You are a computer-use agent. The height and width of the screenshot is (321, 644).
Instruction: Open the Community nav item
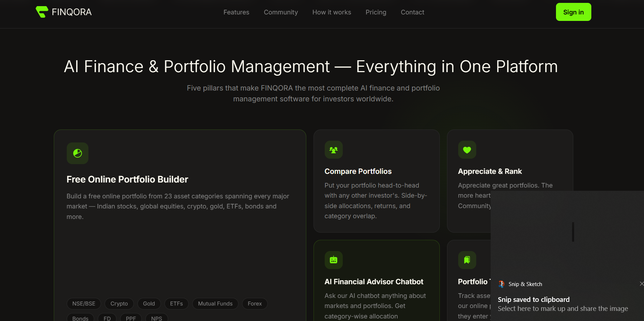point(281,12)
